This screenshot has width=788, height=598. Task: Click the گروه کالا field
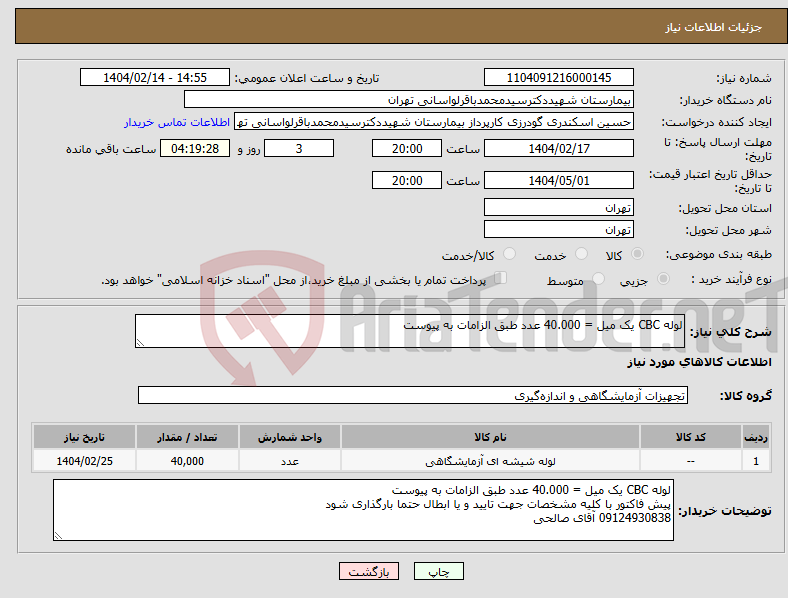[413, 395]
